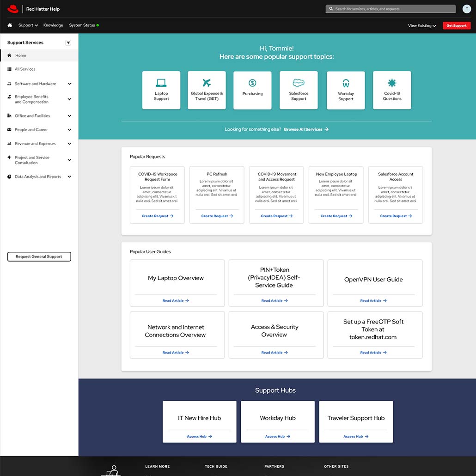Access Hub for Workday Hub

[277, 436]
